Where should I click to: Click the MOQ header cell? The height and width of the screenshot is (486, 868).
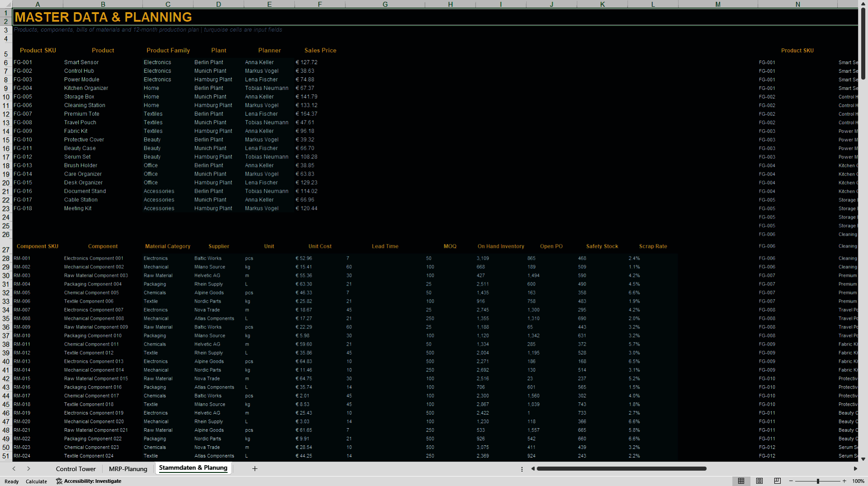450,246
